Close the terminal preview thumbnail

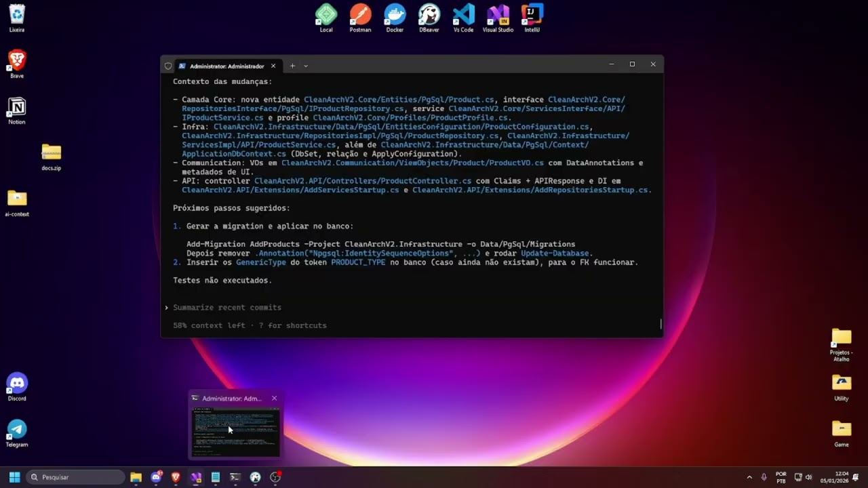click(274, 399)
